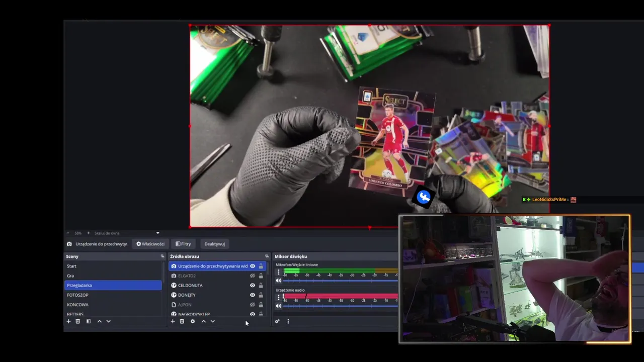Image resolution: width=644 pixels, height=362 pixels.
Task: Click file icon of AJPON source
Action: pos(174,305)
